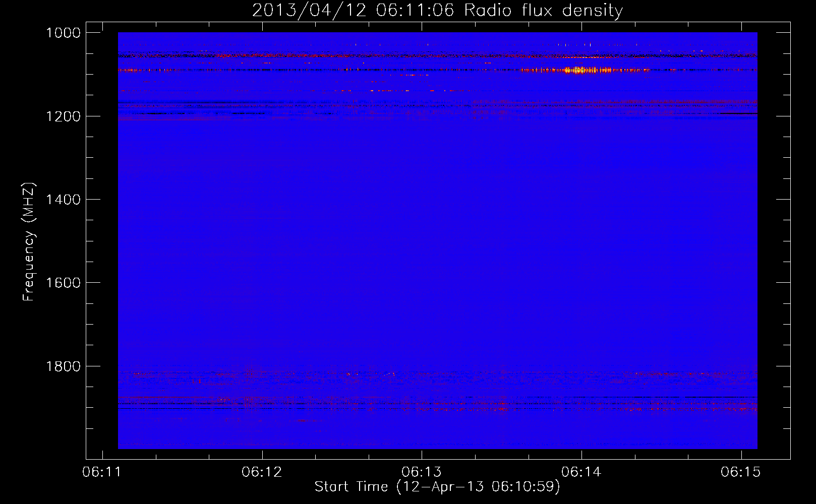The image size is (816, 504).
Task: Click the plot title '2013/04/12 06:11:06 Radio flux density'
Action: coord(437,10)
